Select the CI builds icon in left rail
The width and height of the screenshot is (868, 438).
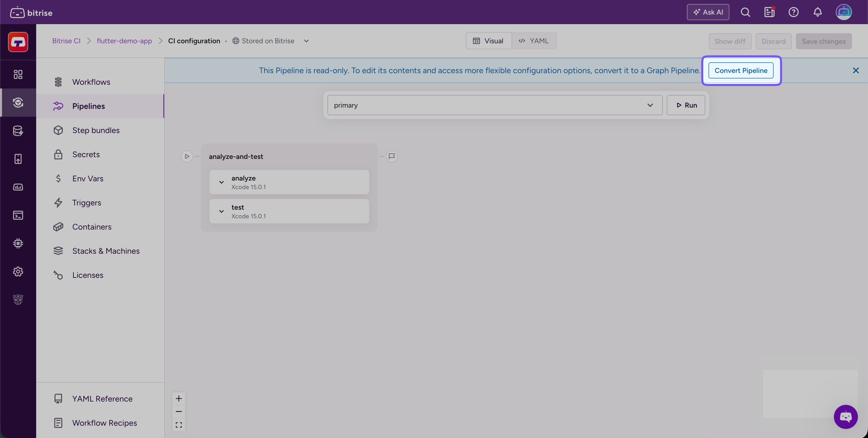(x=18, y=103)
